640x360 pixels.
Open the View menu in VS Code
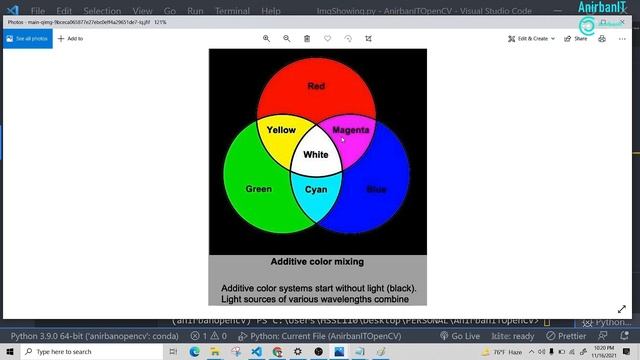(x=142, y=11)
